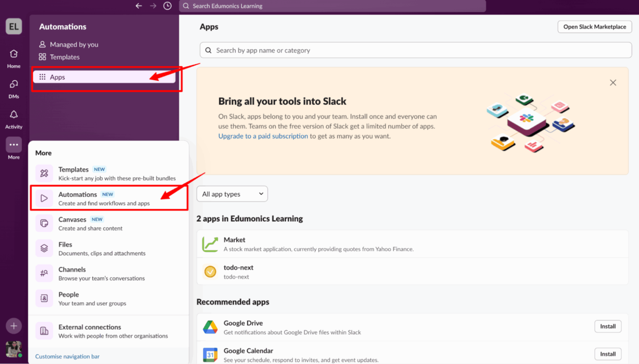
Task: Click the todo-next app checkmark icon
Action: click(210, 272)
